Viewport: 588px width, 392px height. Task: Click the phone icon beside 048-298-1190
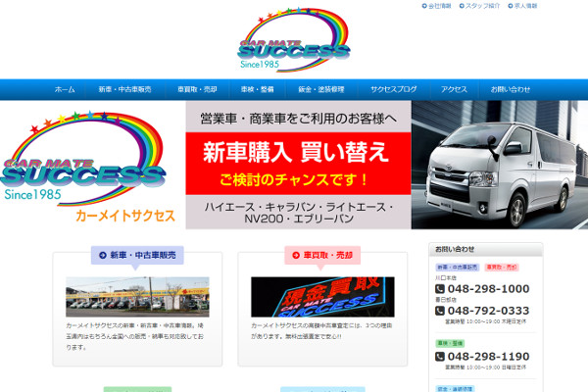pos(440,357)
